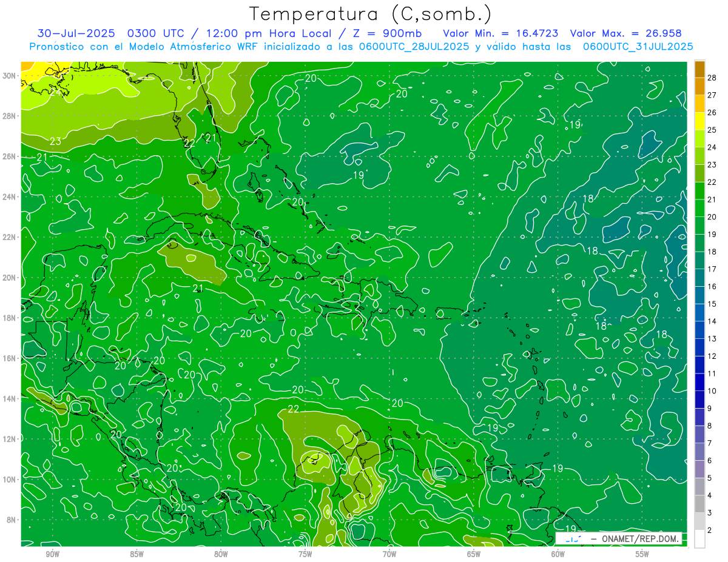Select the green swatch between 20 and 21
The width and height of the screenshot is (728, 562).
click(699, 209)
